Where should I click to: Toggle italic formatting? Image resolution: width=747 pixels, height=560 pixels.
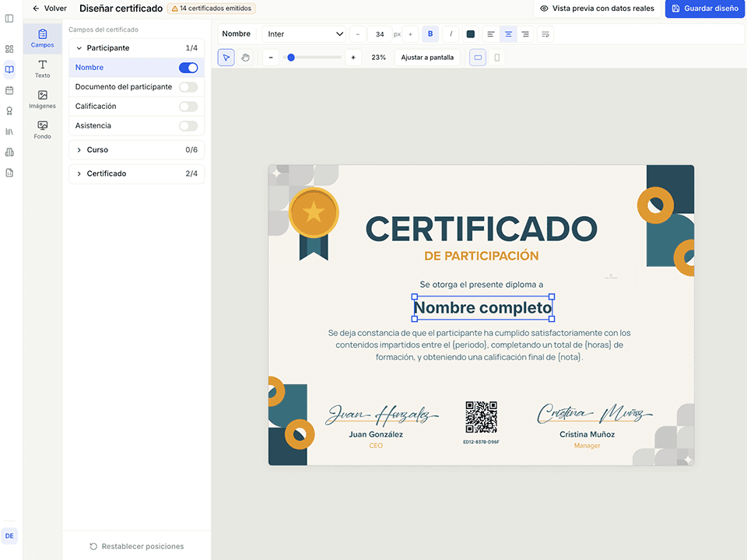coord(451,33)
